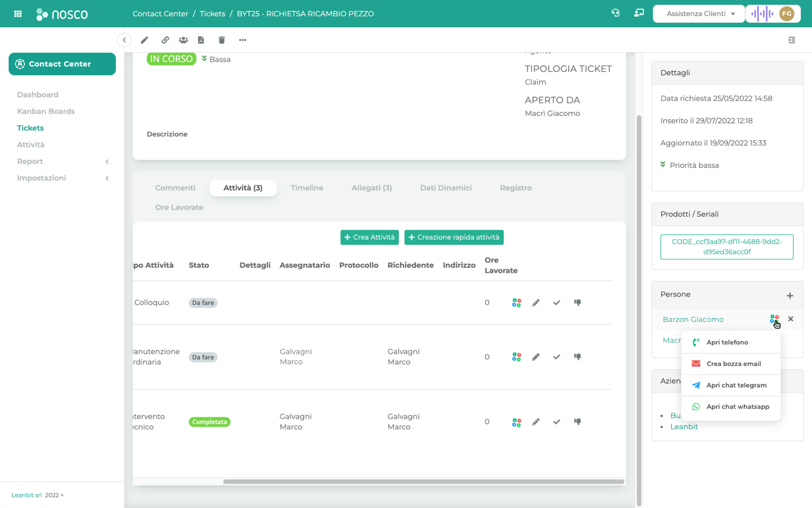The width and height of the screenshot is (812, 508).
Task: Open the apps grid launcher icon
Action: click(x=18, y=14)
